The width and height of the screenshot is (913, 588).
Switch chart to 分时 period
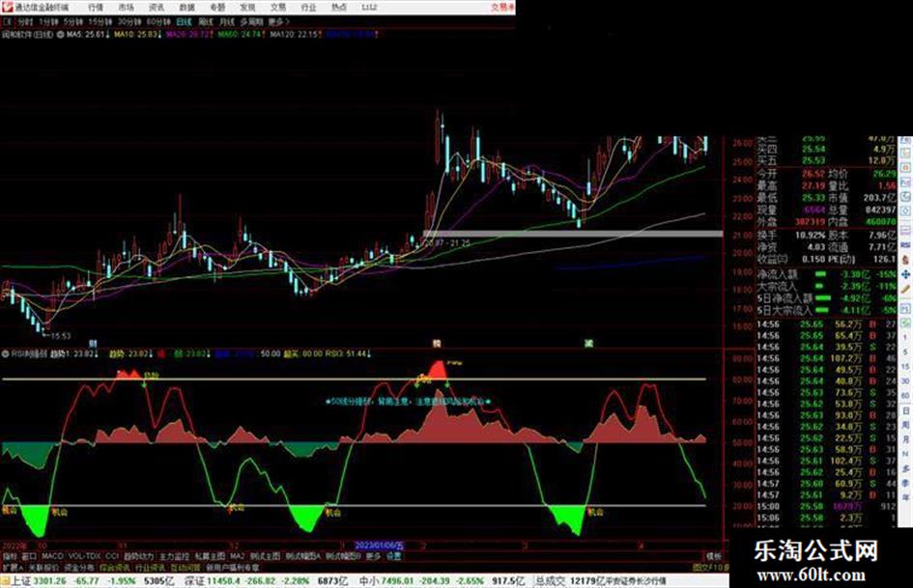(x=25, y=21)
